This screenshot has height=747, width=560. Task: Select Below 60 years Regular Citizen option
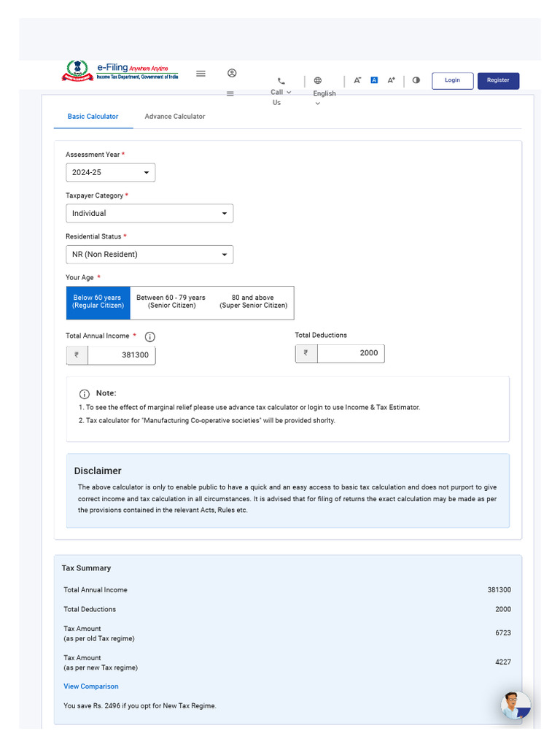pos(98,301)
